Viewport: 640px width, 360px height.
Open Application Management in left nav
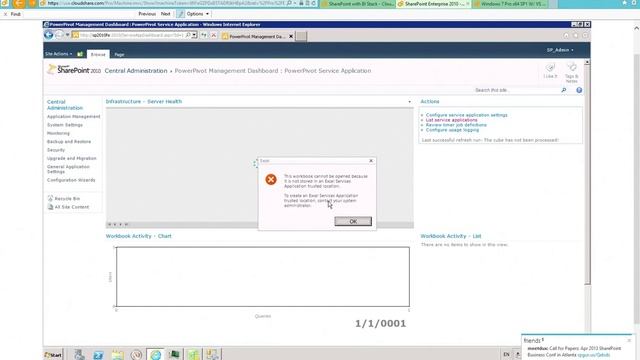coord(73,117)
